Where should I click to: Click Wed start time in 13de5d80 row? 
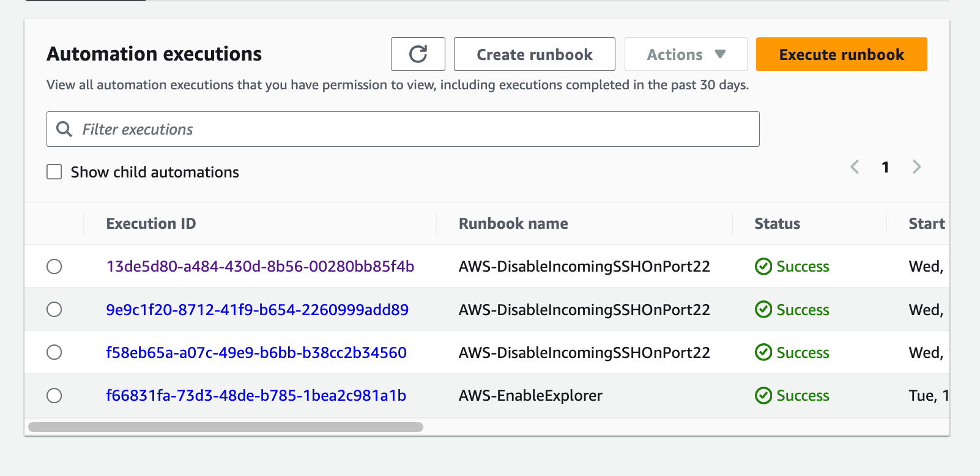tap(929, 267)
